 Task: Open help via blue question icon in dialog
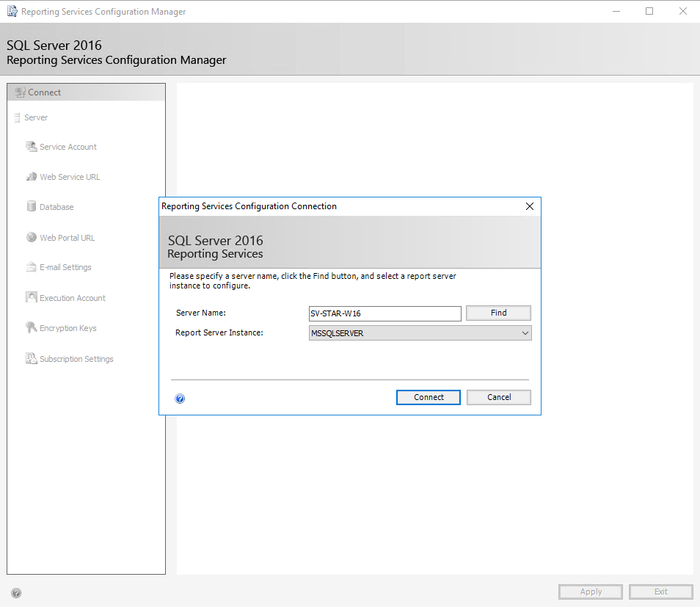pos(180,399)
